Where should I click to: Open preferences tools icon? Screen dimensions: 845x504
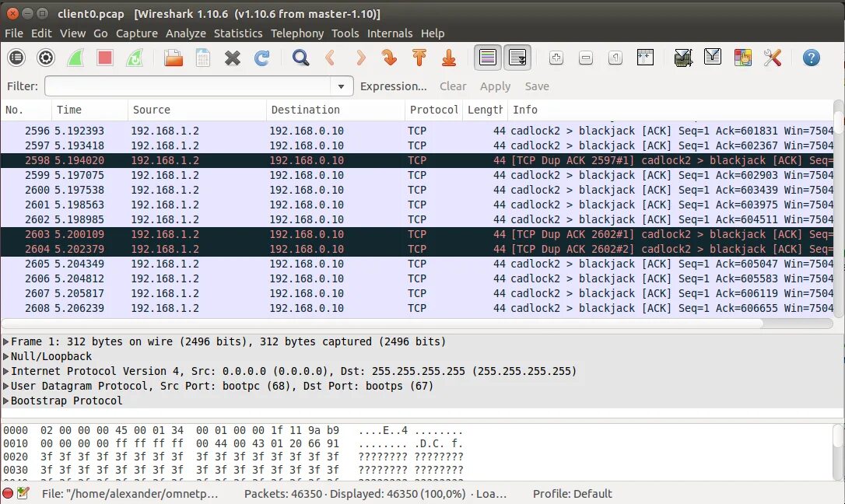pos(772,58)
